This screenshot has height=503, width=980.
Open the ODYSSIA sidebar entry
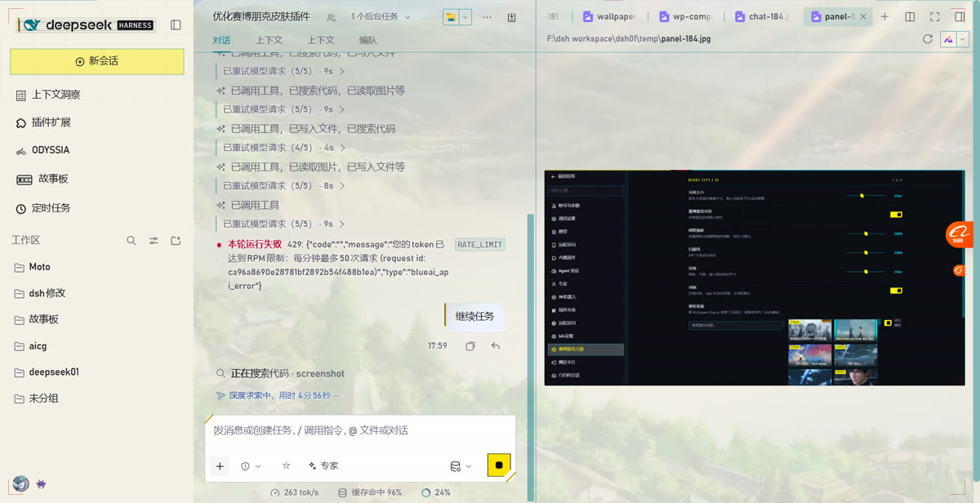coord(43,150)
